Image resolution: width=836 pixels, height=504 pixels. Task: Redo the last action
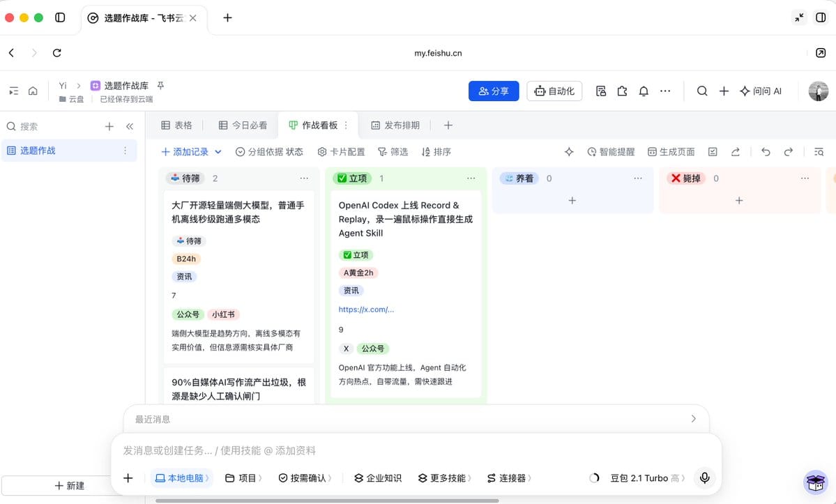click(788, 152)
